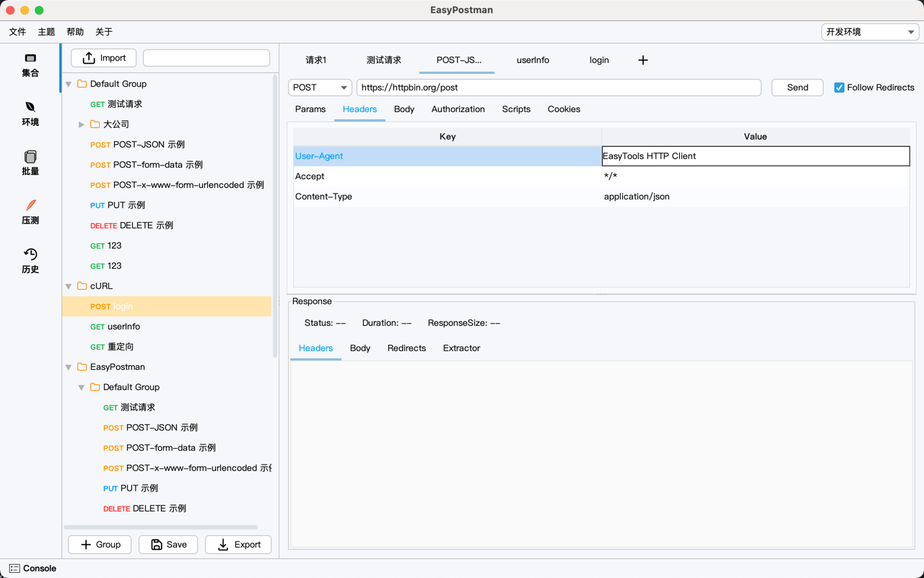Send the POST request
Viewport: 924px width, 578px height.
[798, 87]
